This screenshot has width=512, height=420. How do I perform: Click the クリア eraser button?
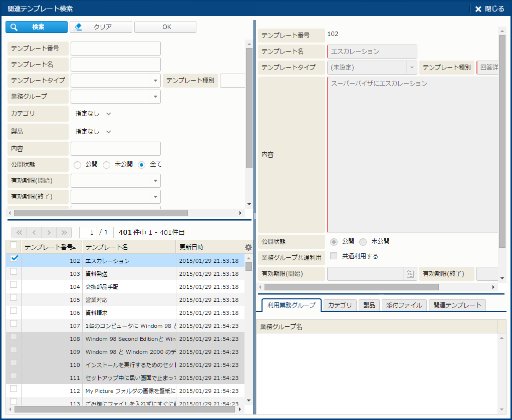(101, 27)
